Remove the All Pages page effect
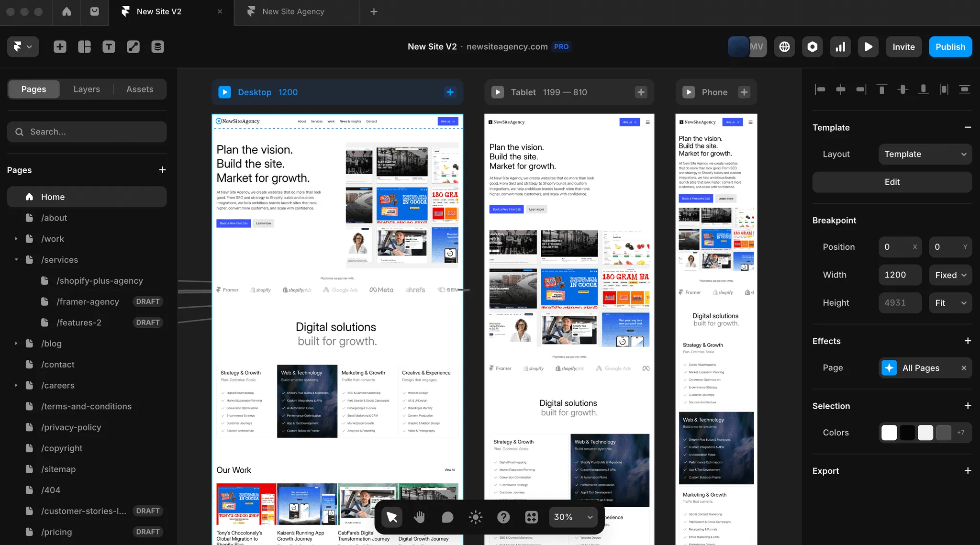Screen dimensions: 980x545 [x=964, y=367]
